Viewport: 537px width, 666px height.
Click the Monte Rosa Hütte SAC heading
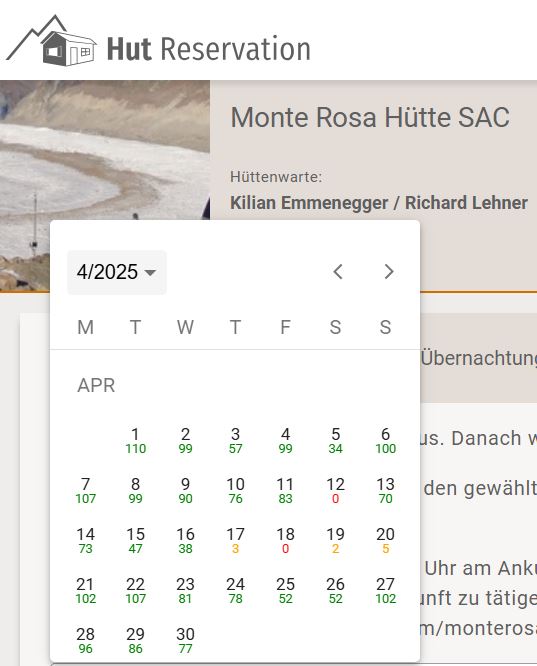click(x=370, y=117)
